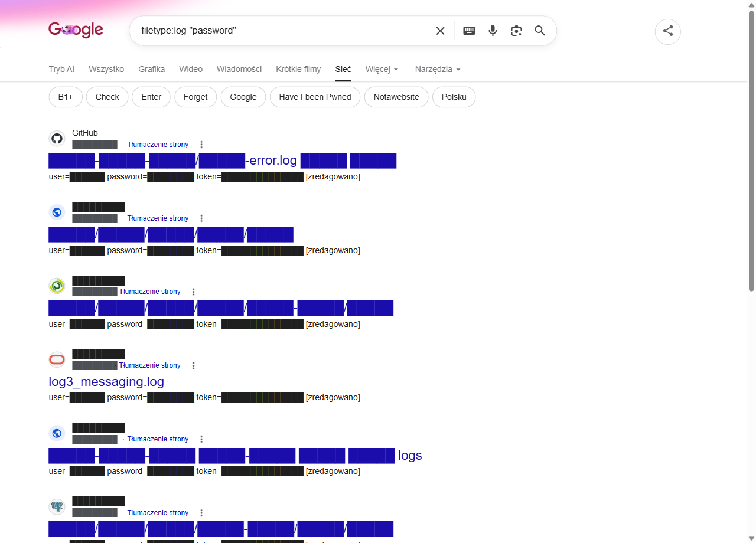This screenshot has width=756, height=543.
Task: Open three-dot menu for the elephant favicon result
Action: [x=201, y=513]
